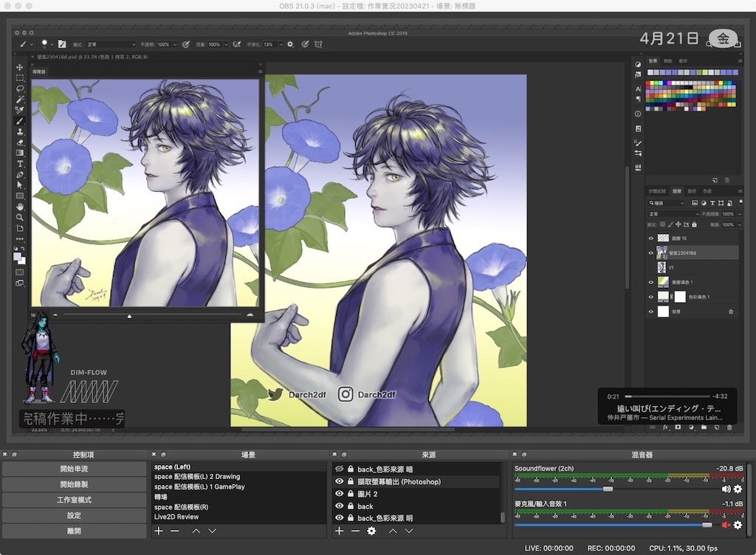Image resolution: width=756 pixels, height=555 pixels.
Task: Select the Clone Stamp tool
Action: pos(20,131)
